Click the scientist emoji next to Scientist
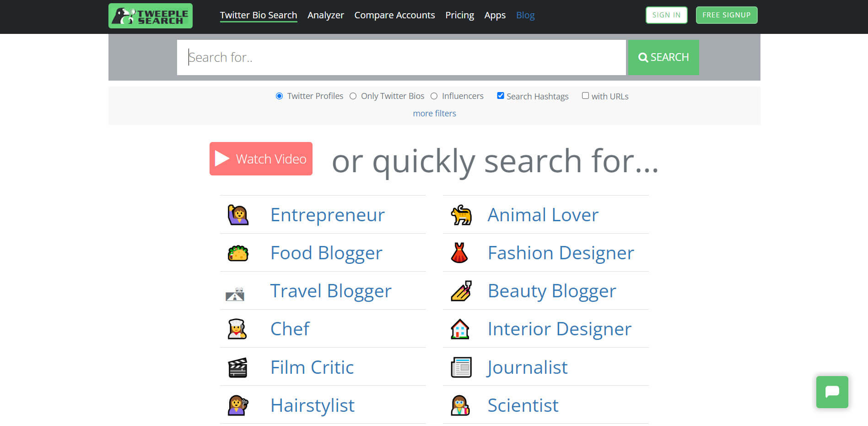This screenshot has height=426, width=868. click(x=460, y=405)
